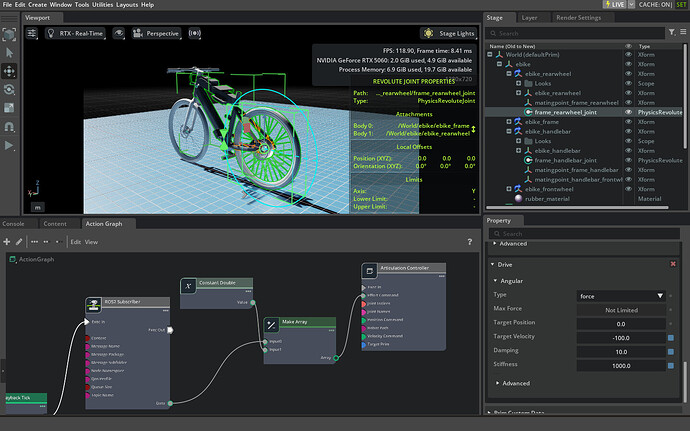Collapse the Angular section in Property panel
The width and height of the screenshot is (690, 431).
pos(494,281)
